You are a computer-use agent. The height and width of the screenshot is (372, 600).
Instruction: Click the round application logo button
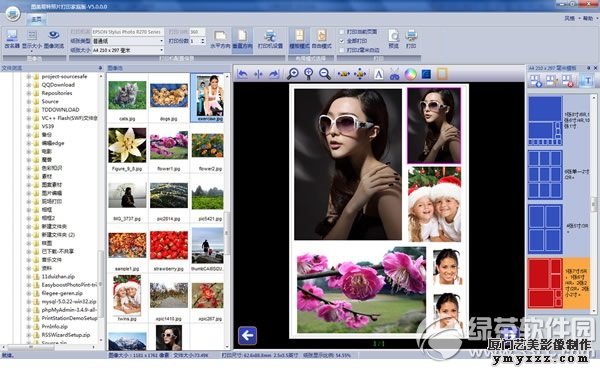pyautogui.click(x=13, y=14)
